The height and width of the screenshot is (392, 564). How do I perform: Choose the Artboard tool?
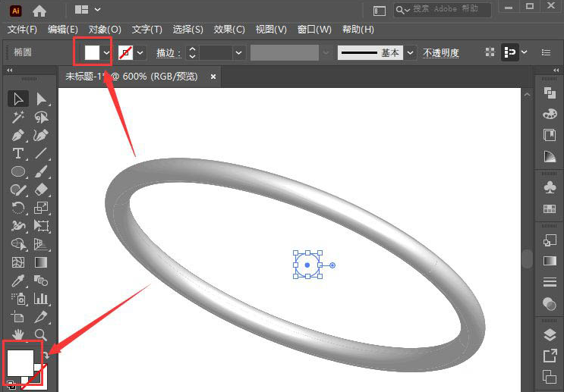pyautogui.click(x=18, y=317)
